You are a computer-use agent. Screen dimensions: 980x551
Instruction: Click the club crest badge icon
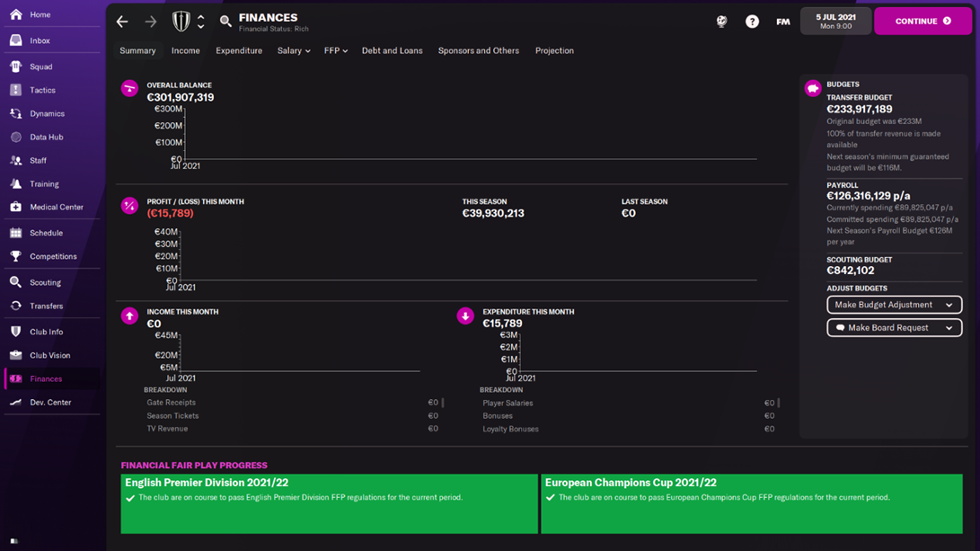181,22
